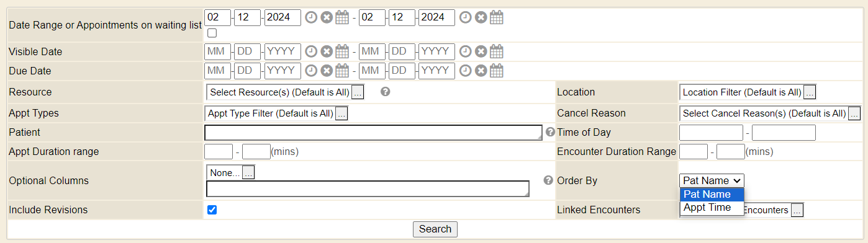Image resolution: width=868 pixels, height=243 pixels.
Task: Click into the Patient text field
Action: tap(373, 133)
